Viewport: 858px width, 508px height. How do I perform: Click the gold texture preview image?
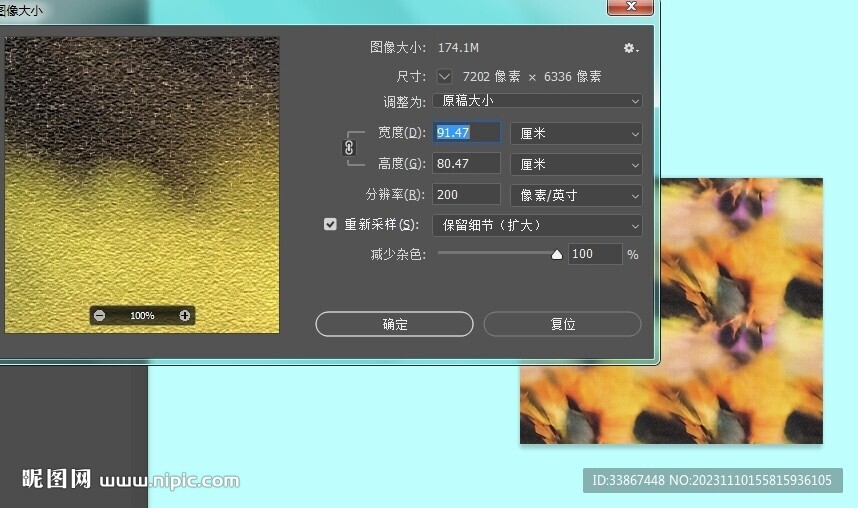(x=142, y=184)
